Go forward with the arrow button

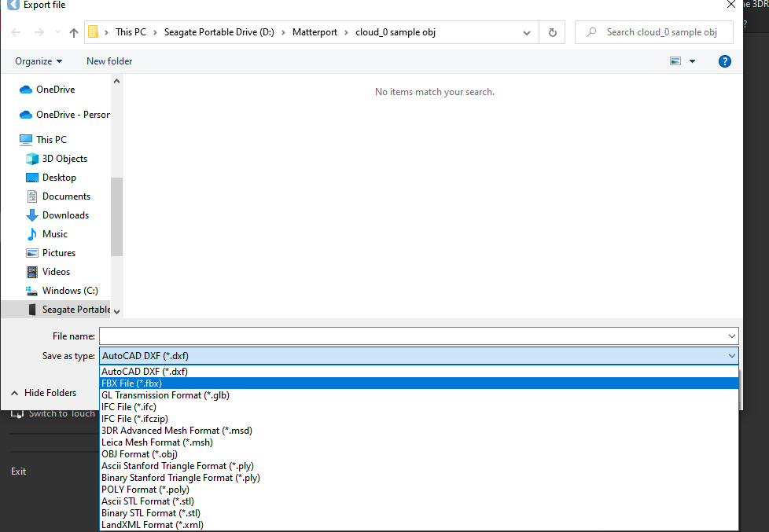tap(39, 32)
